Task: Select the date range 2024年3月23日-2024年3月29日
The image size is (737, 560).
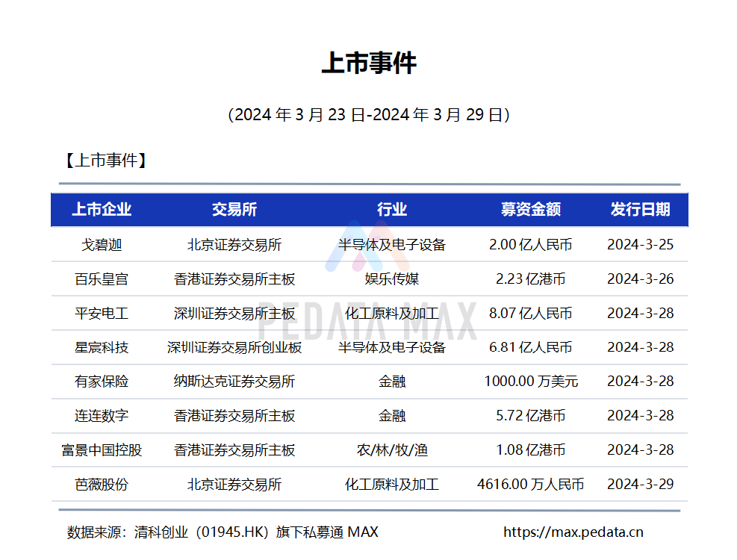Action: 369,114
